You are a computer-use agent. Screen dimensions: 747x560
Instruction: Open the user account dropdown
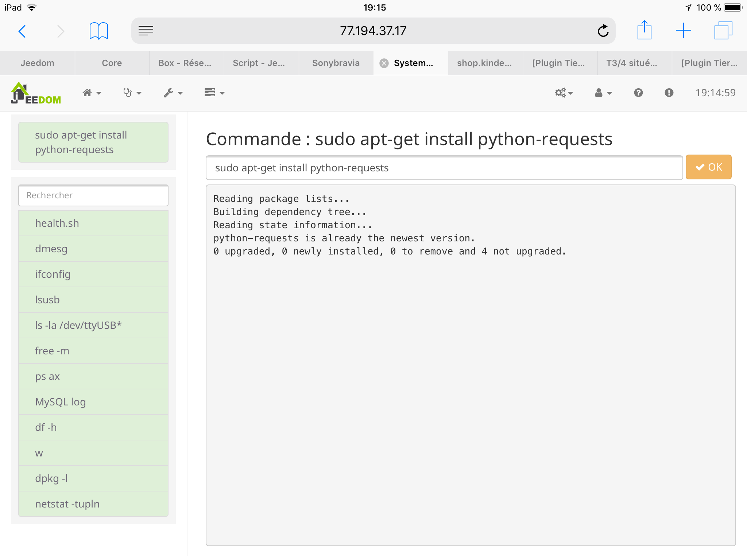pos(603,93)
